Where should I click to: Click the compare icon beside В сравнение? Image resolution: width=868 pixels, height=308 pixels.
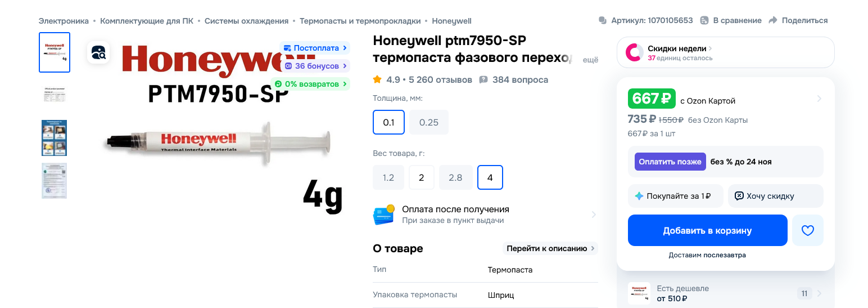704,20
